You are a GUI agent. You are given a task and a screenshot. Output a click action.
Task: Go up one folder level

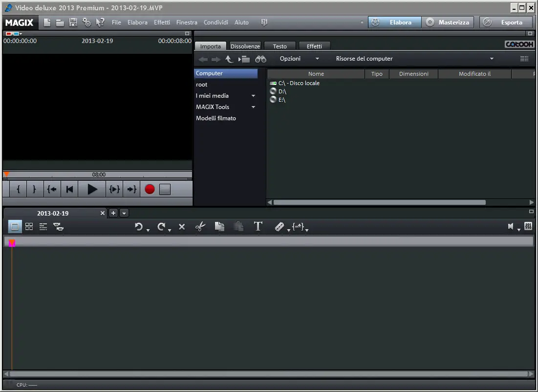[229, 59]
